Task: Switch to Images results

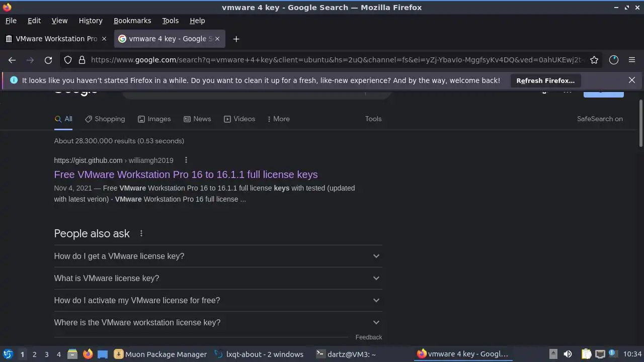Action: point(154,119)
